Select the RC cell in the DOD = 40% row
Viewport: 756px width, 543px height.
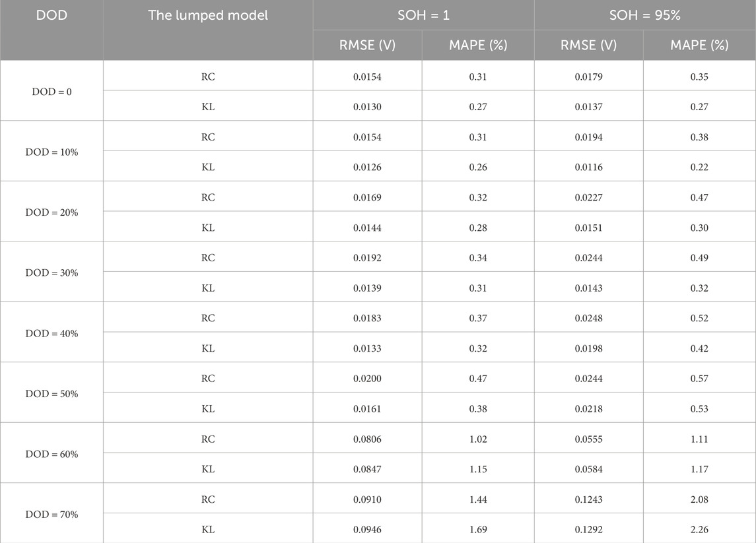(x=208, y=318)
